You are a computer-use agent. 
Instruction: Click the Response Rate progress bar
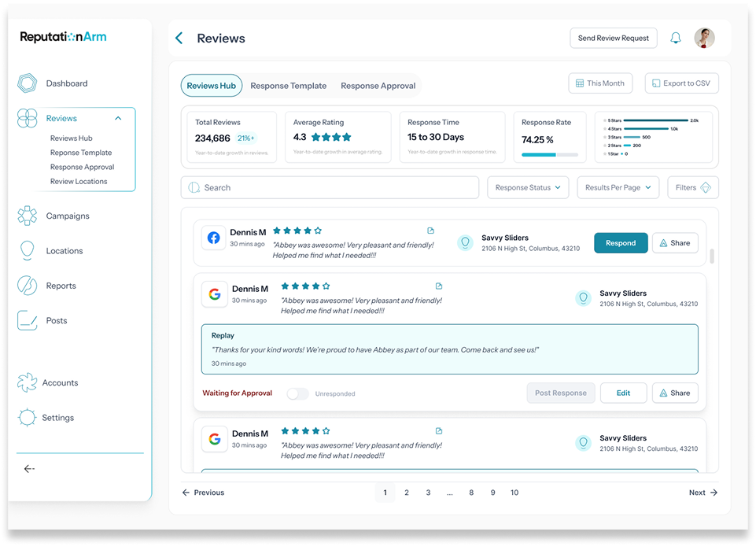click(x=550, y=155)
